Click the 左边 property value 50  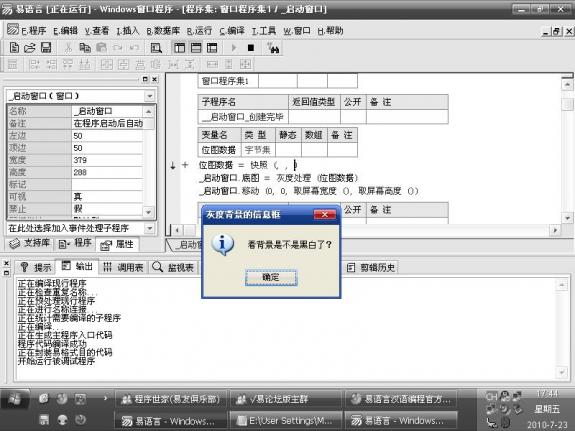[107, 136]
